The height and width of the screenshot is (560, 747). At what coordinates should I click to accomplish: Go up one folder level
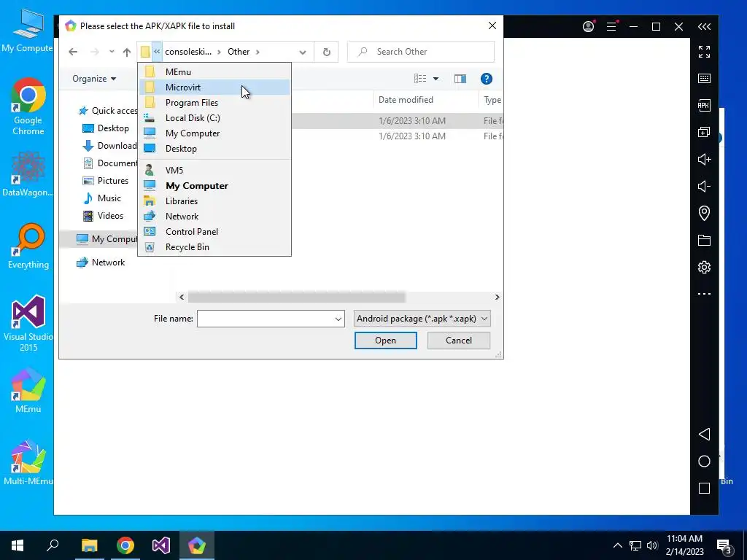(x=127, y=52)
